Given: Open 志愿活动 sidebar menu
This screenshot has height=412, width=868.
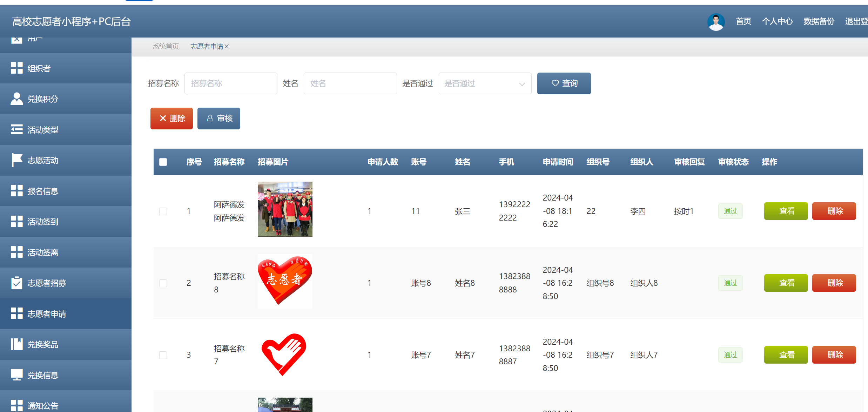Looking at the screenshot, I should 66,160.
